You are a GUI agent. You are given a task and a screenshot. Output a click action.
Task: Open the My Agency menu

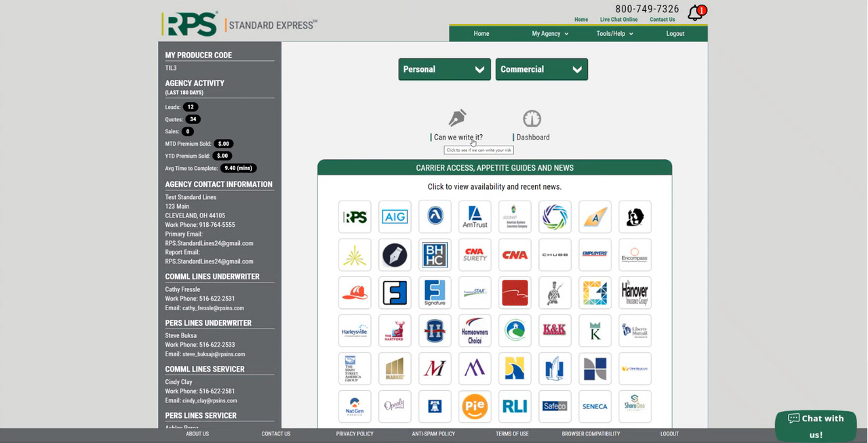click(550, 34)
